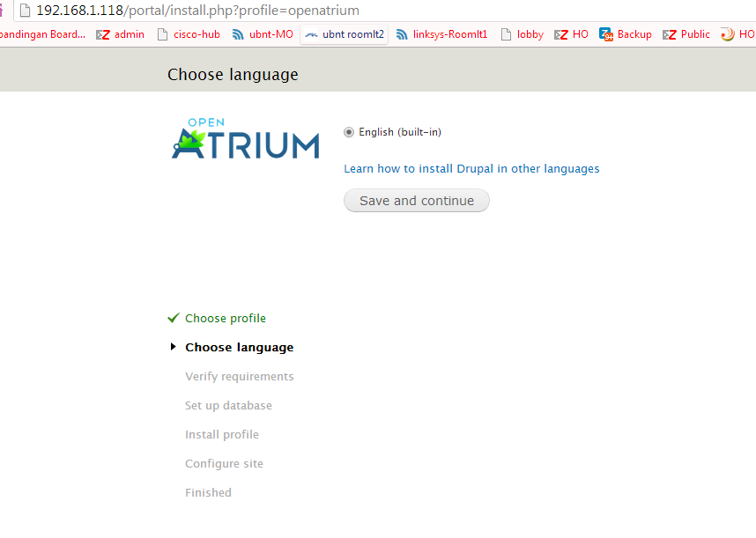The height and width of the screenshot is (538, 756).
Task: Click the address bar URL
Action: 197,10
